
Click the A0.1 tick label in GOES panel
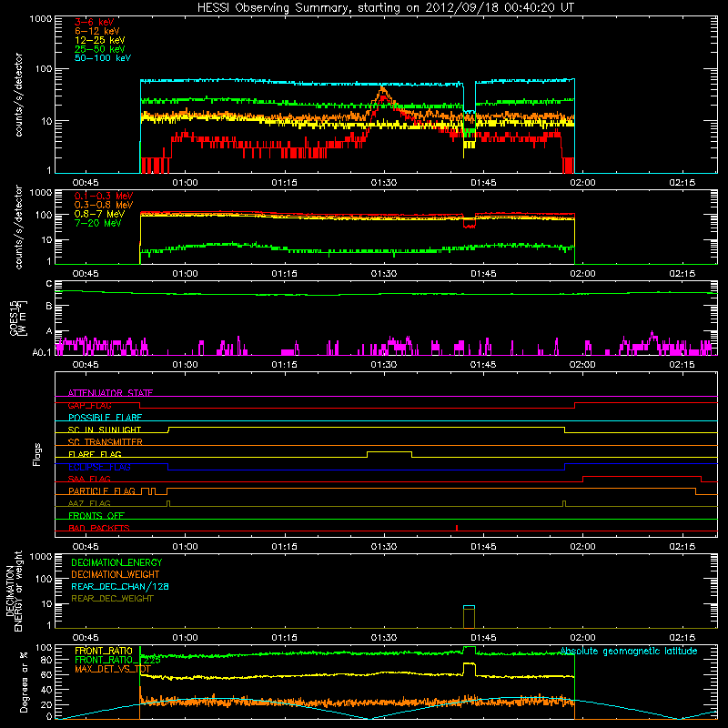(42, 352)
